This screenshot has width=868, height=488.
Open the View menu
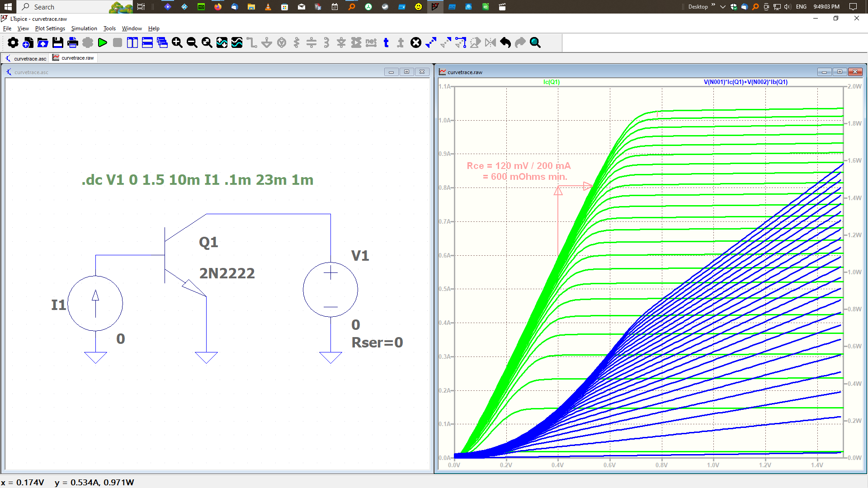coord(23,28)
